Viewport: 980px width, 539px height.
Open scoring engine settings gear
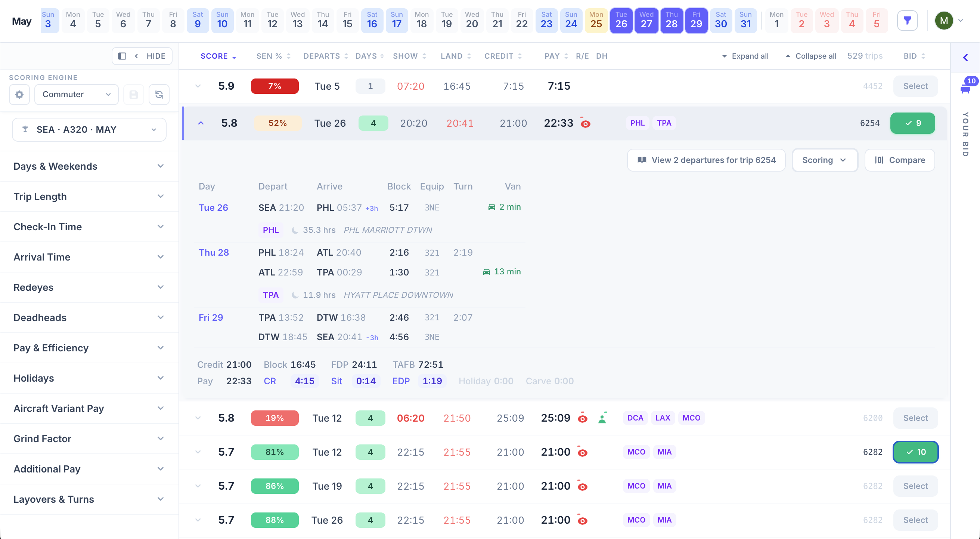point(19,95)
